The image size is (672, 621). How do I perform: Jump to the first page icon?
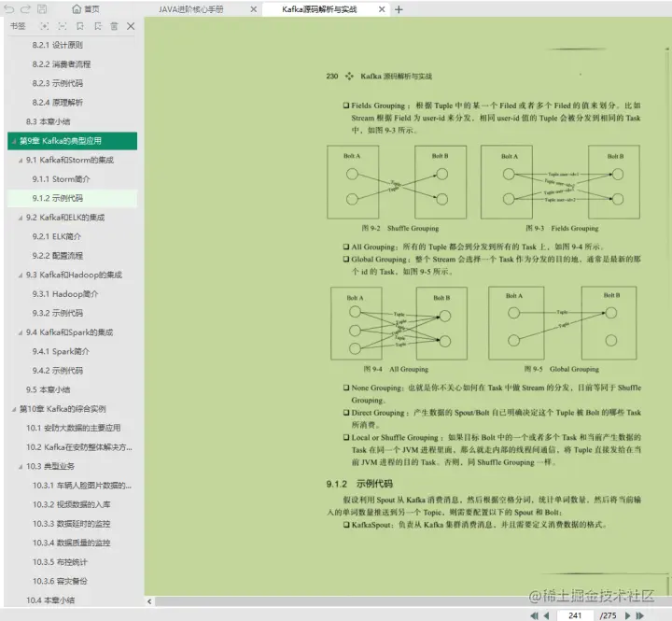click(x=534, y=615)
